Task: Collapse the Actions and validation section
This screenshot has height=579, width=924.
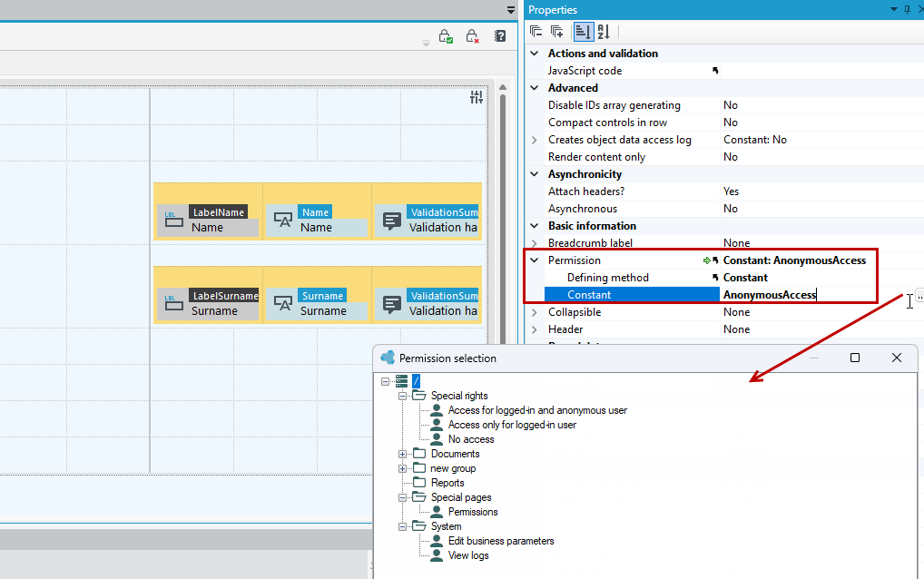Action: tap(535, 53)
